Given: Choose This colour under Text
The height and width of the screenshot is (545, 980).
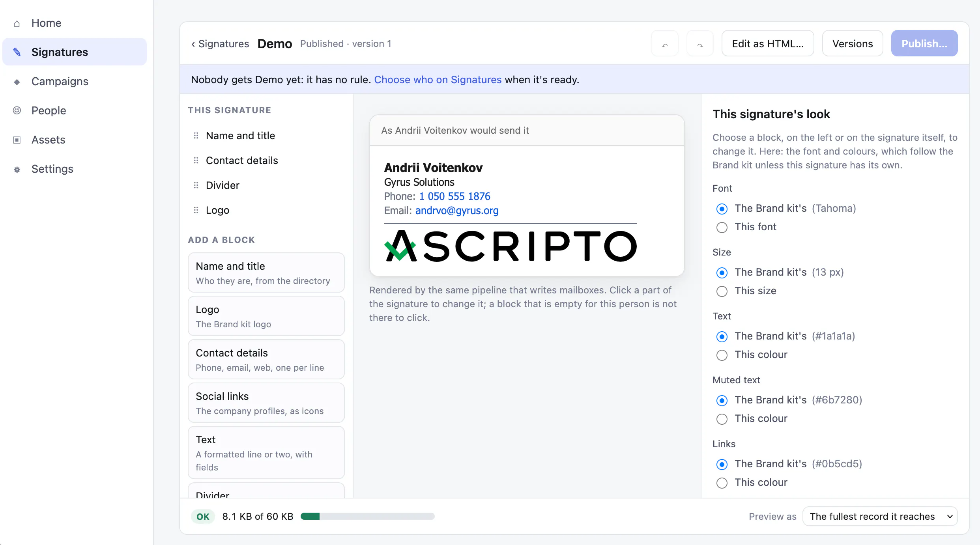Looking at the screenshot, I should [x=722, y=355].
